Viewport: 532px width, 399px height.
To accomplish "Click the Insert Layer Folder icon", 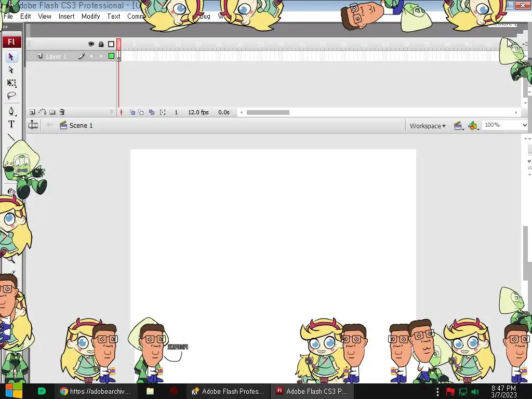I will (x=52, y=112).
